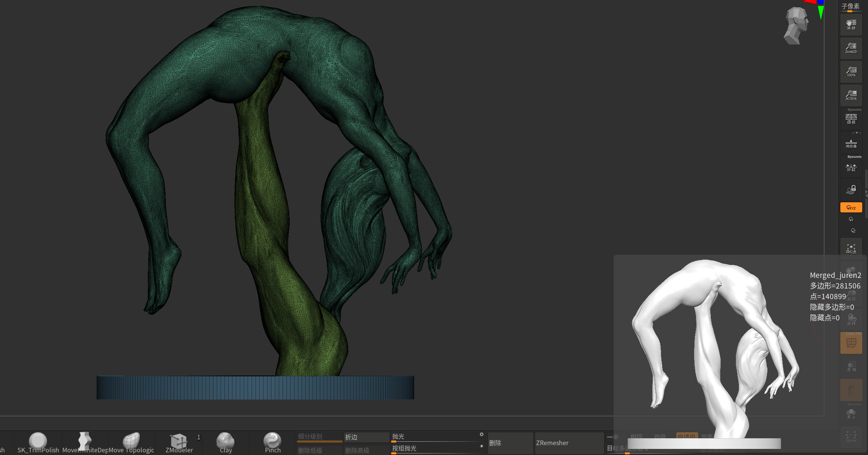
Task: Click the '多边形=281506' polygon count text
Action: pos(835,286)
